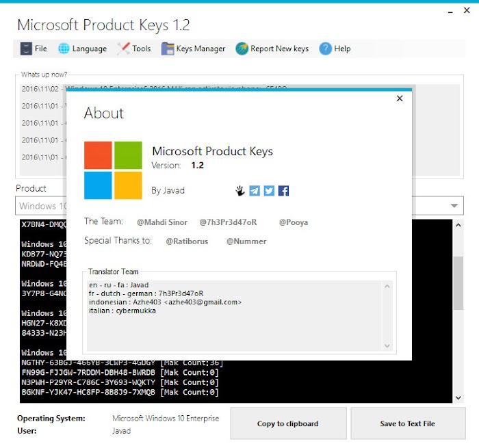Image resolution: width=479 pixels, height=448 pixels.
Task: Click the @Nummer thanks link
Action: (246, 241)
